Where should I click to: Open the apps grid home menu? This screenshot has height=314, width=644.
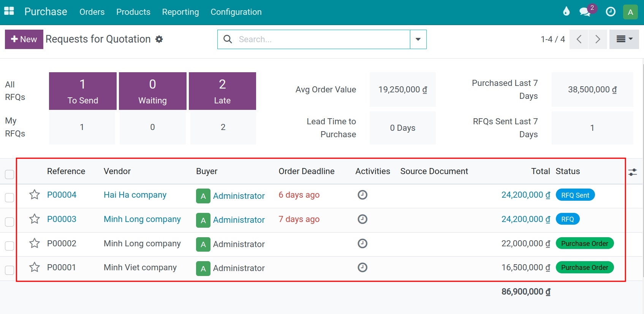(x=9, y=11)
